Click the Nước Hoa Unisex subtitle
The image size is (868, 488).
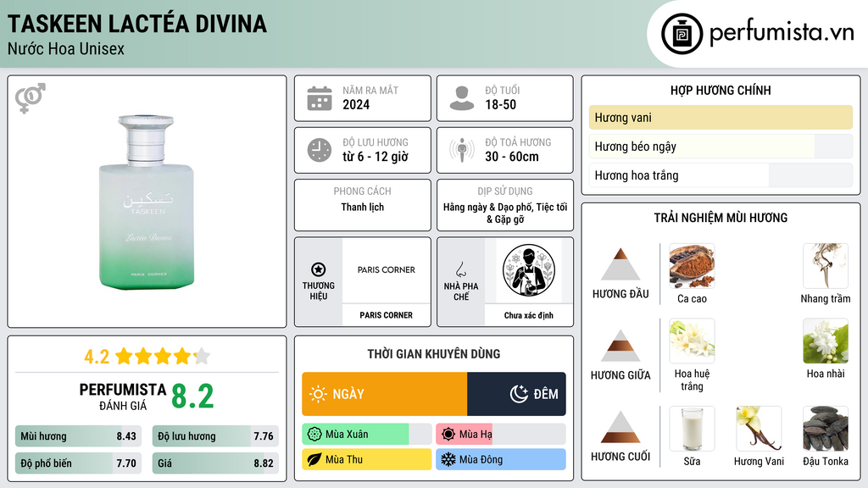tap(66, 48)
